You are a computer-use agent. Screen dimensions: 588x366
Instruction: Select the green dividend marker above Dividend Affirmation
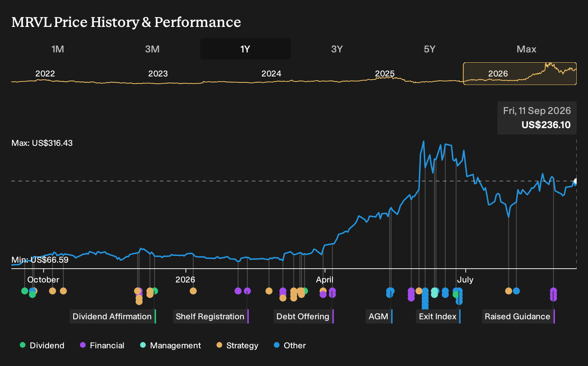click(x=155, y=291)
